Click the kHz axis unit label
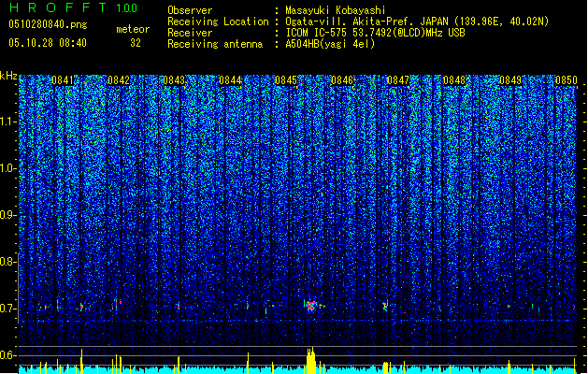Image resolution: width=588 pixels, height=374 pixels. pos(8,76)
